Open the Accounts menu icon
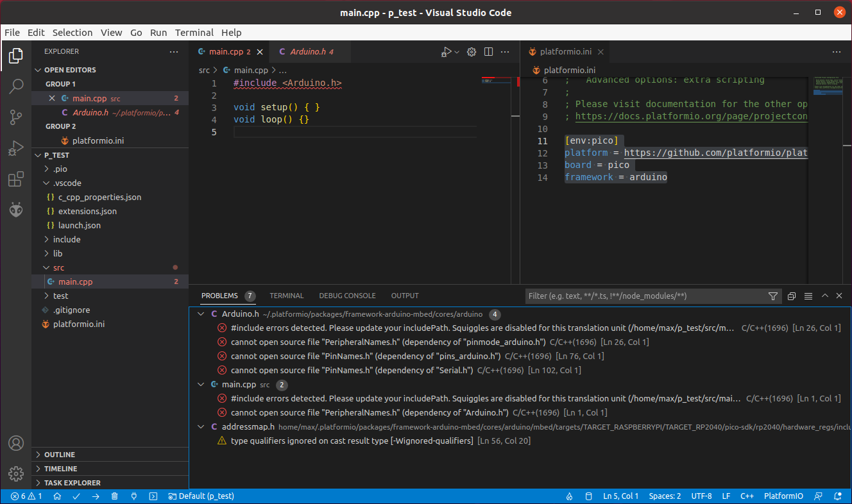Screen dimensions: 852x504 [16, 443]
